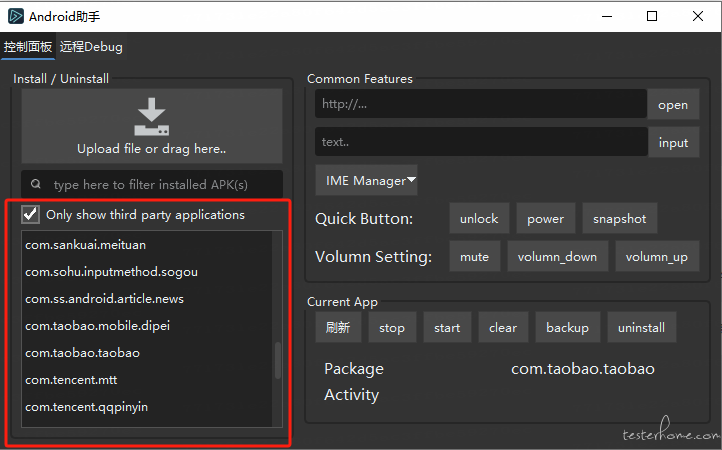Viewport: 722px width, 450px height.
Task: Focus the text.. input field
Action: 481,142
